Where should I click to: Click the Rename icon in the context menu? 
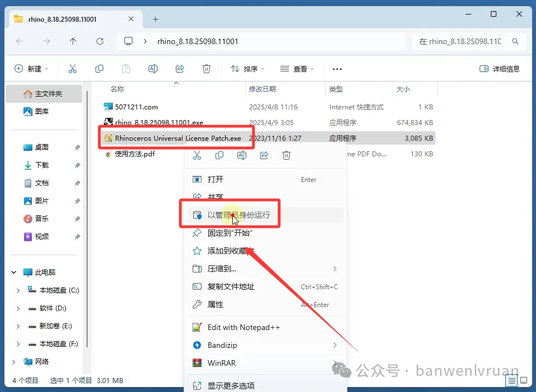pos(242,155)
